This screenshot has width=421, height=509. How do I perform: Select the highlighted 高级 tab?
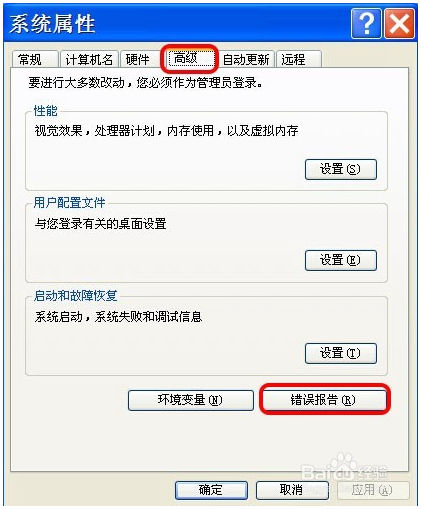pyautogui.click(x=190, y=59)
